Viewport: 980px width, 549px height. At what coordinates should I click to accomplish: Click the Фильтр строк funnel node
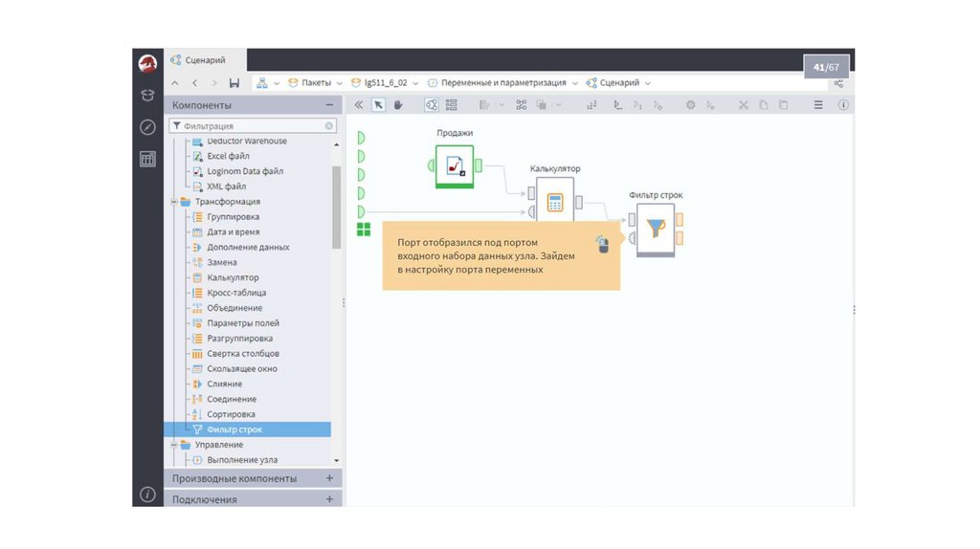[x=656, y=230]
